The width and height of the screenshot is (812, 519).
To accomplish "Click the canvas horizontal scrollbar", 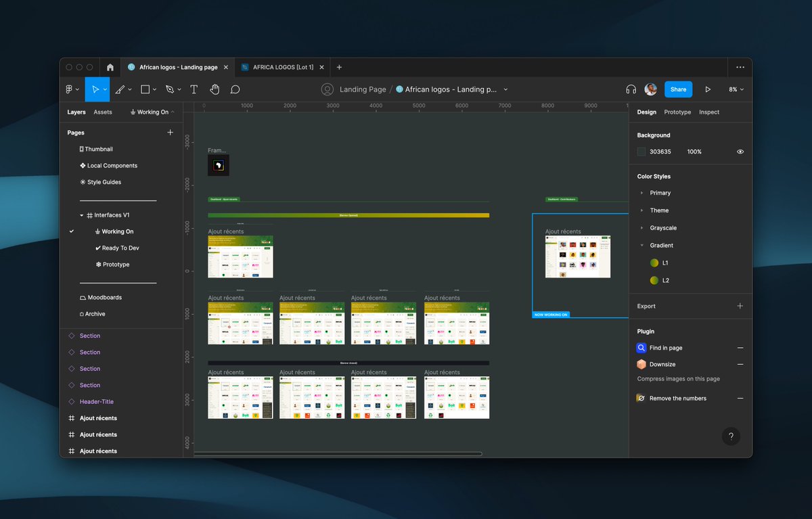I will coord(338,453).
